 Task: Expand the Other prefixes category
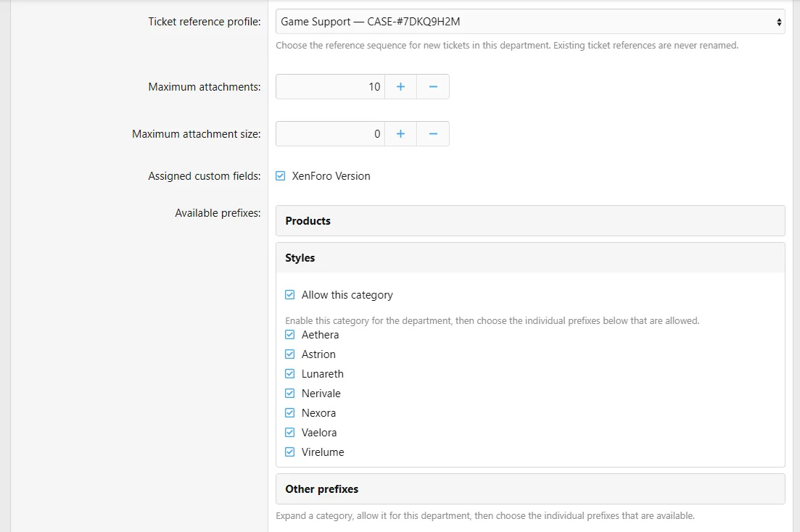(530, 489)
